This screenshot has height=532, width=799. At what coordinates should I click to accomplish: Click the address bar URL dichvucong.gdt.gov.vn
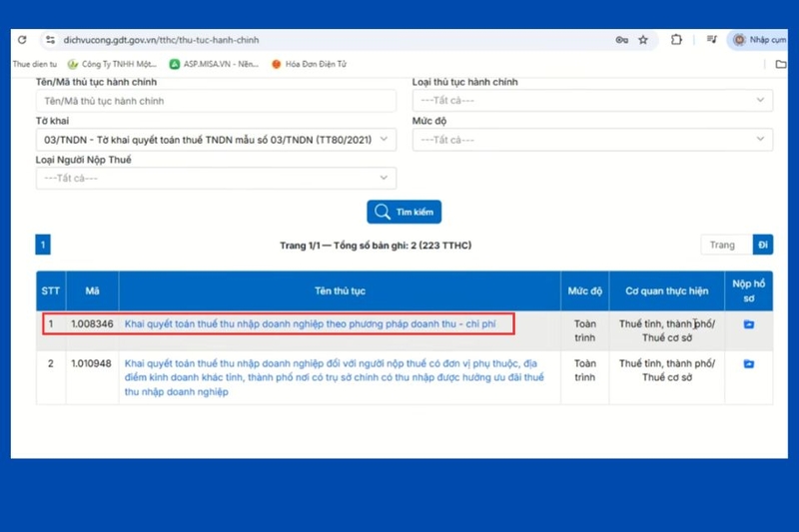pyautogui.click(x=161, y=40)
